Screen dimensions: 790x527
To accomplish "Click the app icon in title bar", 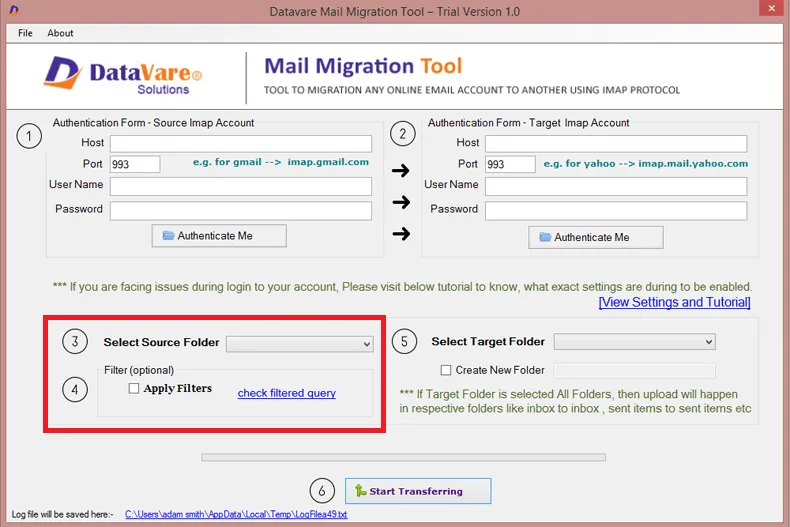I will (14, 10).
